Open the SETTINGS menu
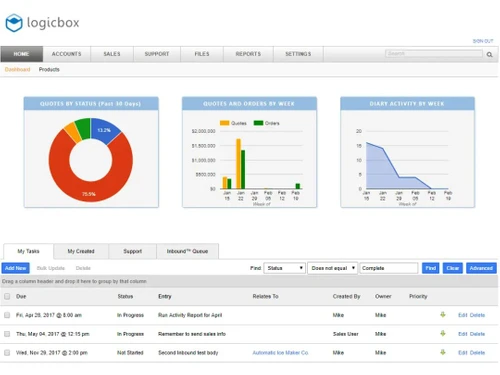The image size is (500, 375). (298, 54)
